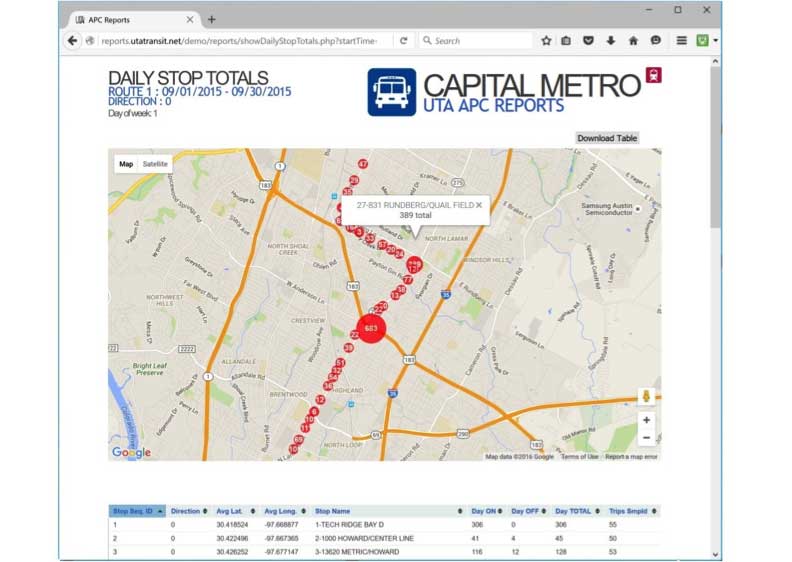Screen dimensions: 792x562
Task: Zoom in on the map
Action: tap(646, 420)
